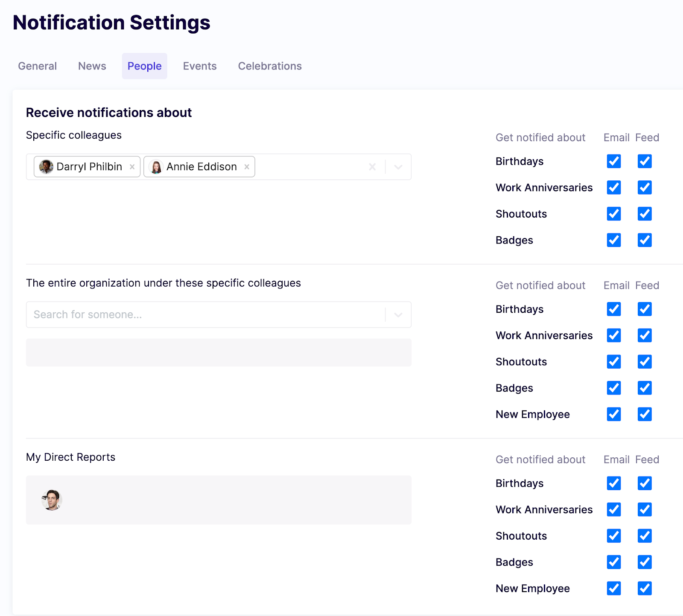Image resolution: width=683 pixels, height=616 pixels.
Task: Disable Email for Direct Reports Badges
Action: point(614,562)
